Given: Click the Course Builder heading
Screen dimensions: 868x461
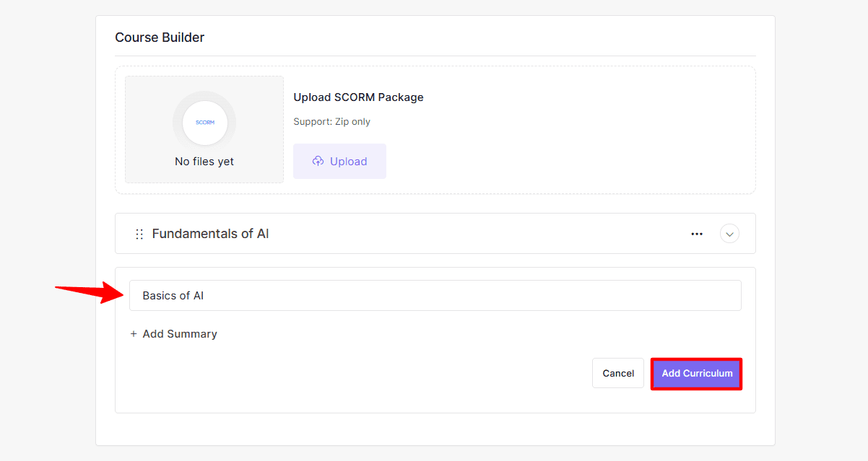Looking at the screenshot, I should click(x=160, y=38).
